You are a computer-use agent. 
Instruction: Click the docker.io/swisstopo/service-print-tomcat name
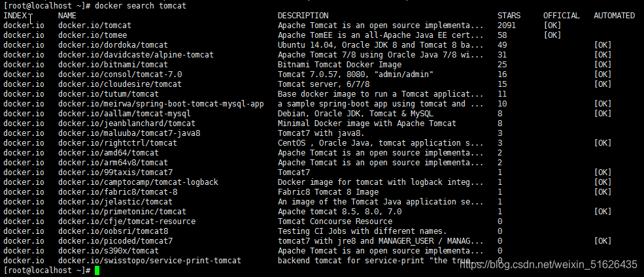point(150,260)
